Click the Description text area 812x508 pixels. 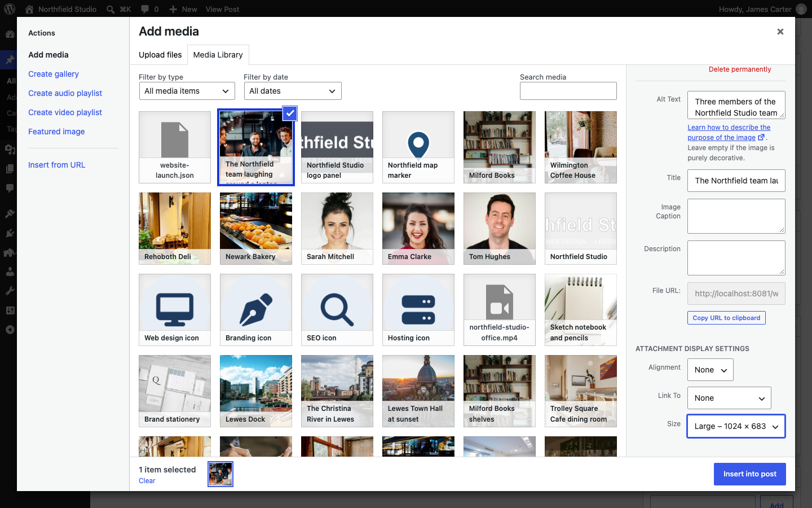pyautogui.click(x=736, y=258)
